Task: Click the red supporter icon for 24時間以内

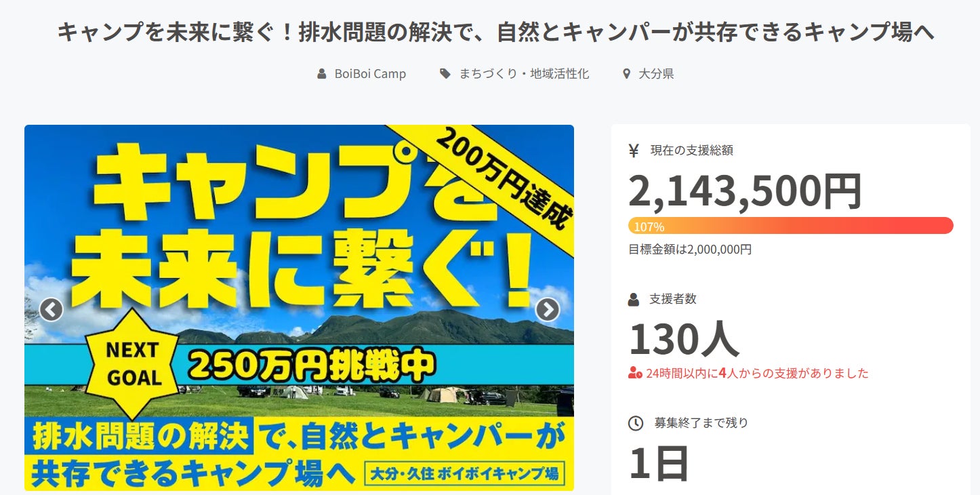Action: [635, 373]
